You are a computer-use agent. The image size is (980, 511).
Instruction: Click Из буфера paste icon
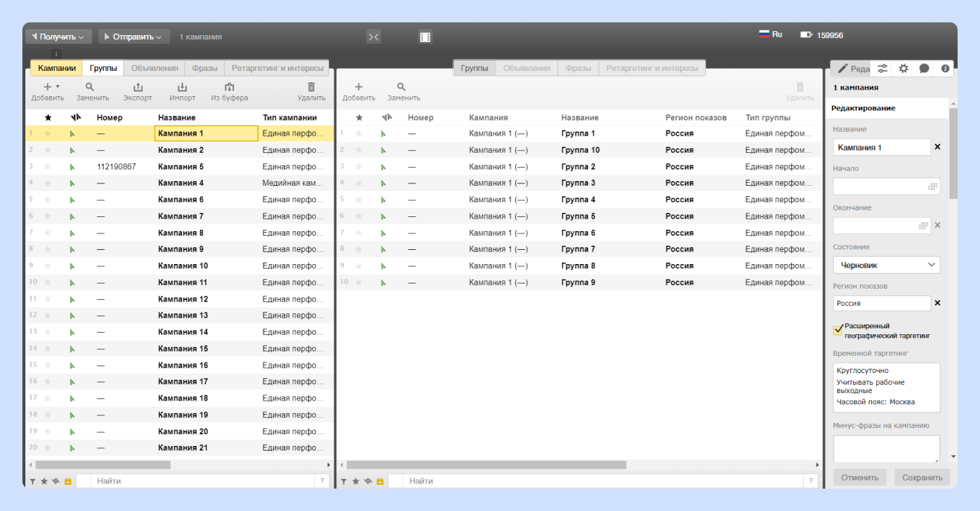(229, 87)
